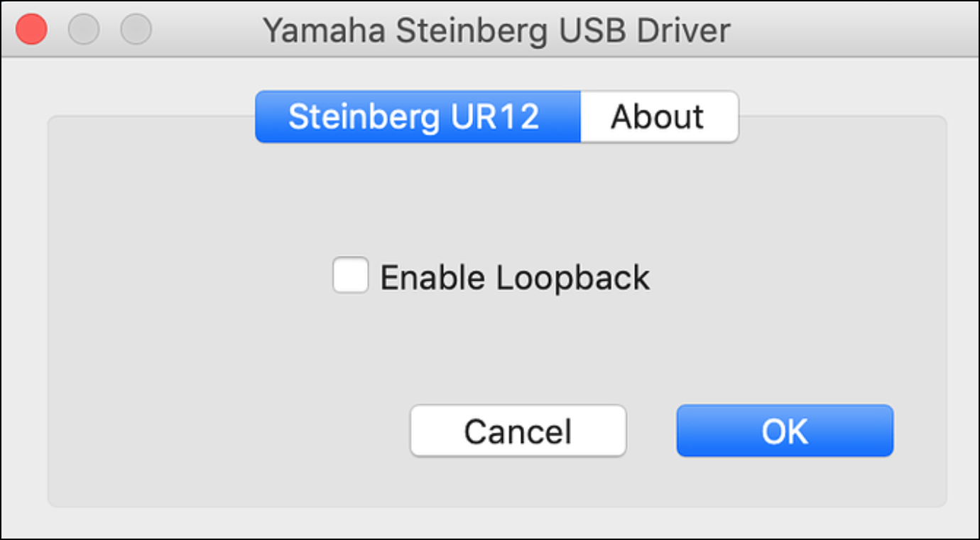
Task: Switch to the About tab
Action: (658, 117)
